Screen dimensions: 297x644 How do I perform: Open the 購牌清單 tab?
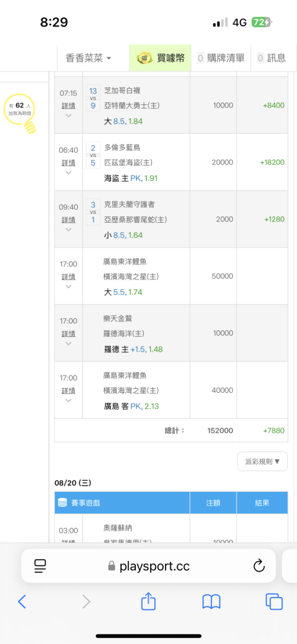pos(221,58)
